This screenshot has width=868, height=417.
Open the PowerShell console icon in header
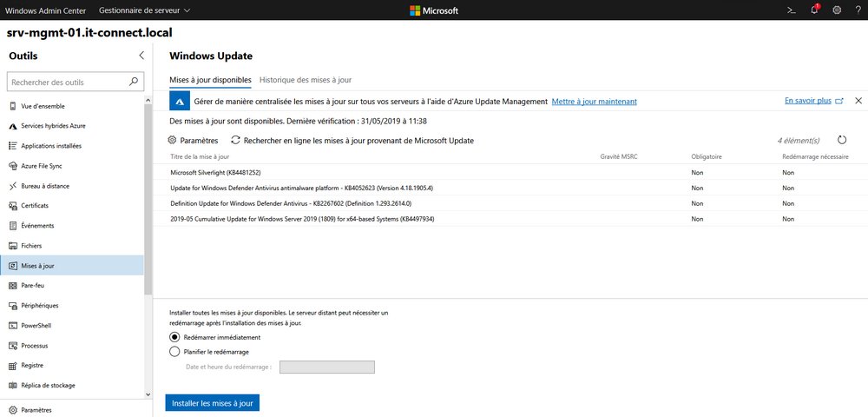pos(792,10)
